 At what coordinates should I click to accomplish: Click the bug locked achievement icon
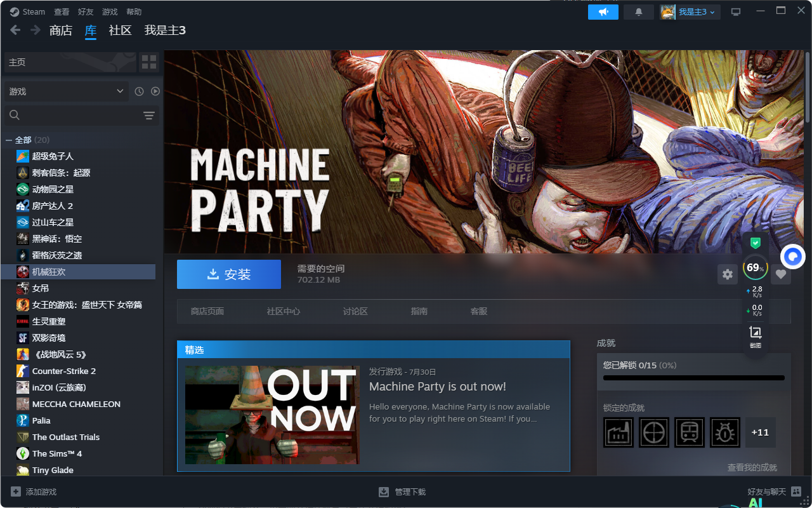click(725, 432)
